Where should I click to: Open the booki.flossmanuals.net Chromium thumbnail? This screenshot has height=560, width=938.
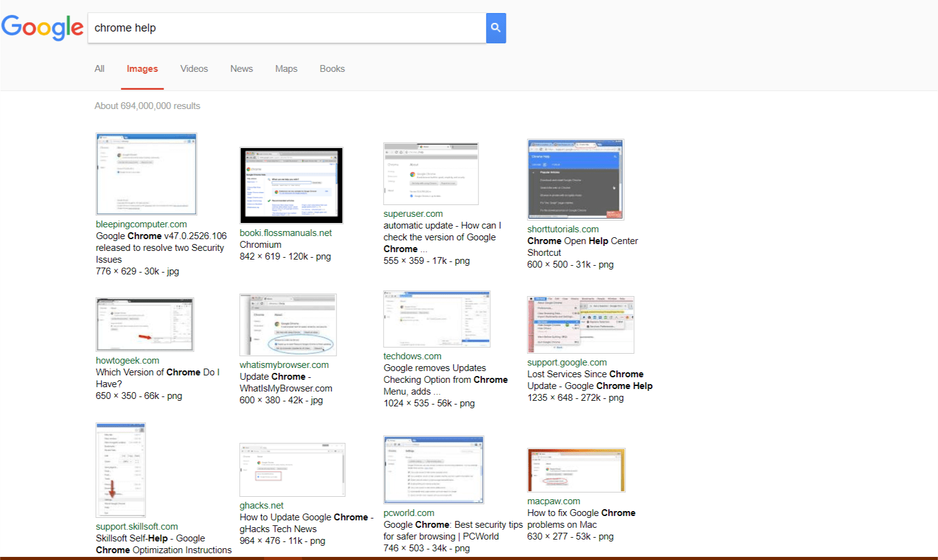(x=291, y=185)
